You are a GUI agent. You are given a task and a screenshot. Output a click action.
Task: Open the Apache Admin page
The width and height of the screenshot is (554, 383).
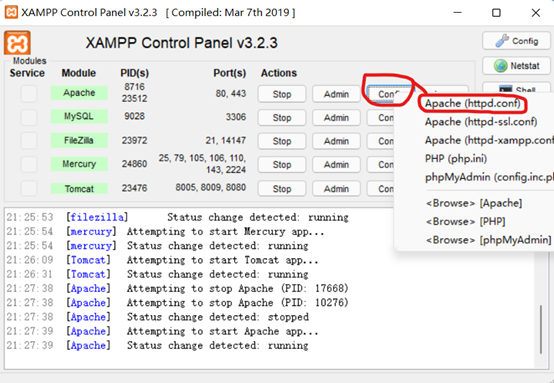pyautogui.click(x=336, y=94)
